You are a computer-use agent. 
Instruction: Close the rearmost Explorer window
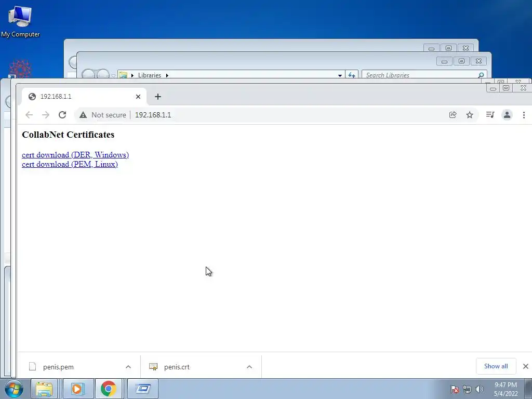(466, 48)
